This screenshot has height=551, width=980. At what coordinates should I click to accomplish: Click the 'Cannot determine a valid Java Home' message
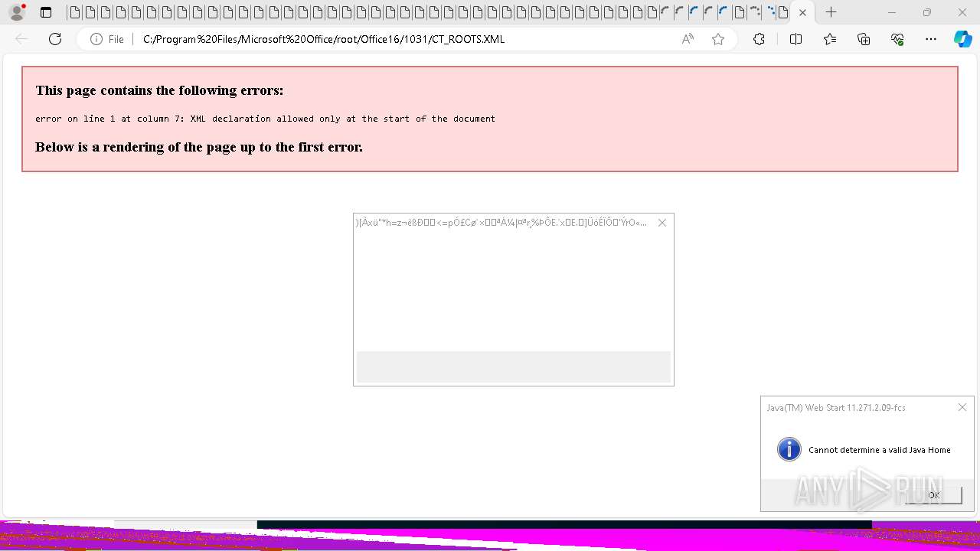pos(879,450)
